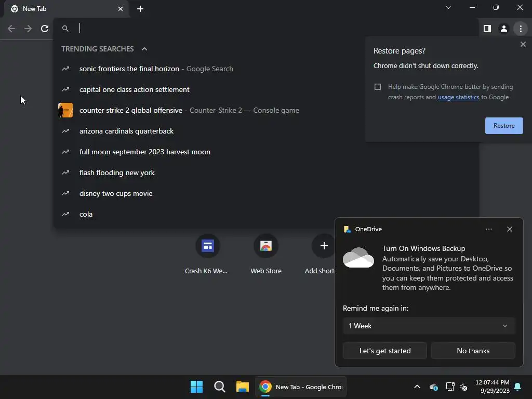Open the Crash K6 We... shortcut
The image size is (532, 399).
coord(207,255)
